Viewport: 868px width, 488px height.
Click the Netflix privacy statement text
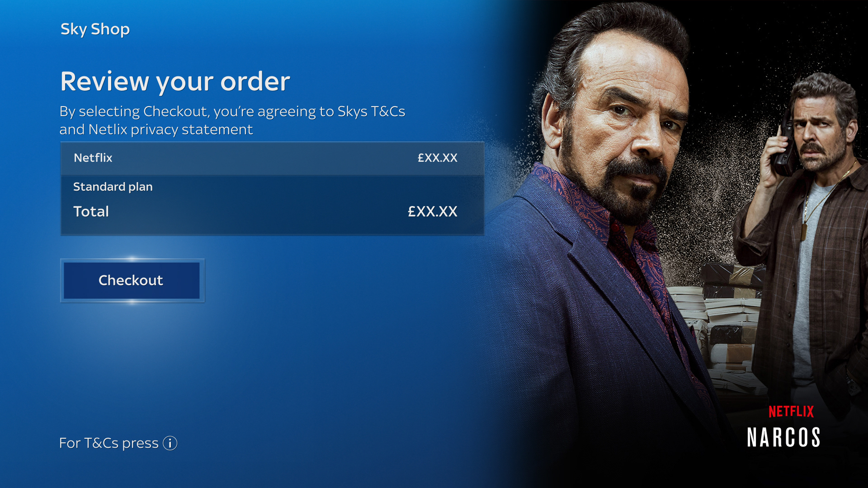pos(171,130)
